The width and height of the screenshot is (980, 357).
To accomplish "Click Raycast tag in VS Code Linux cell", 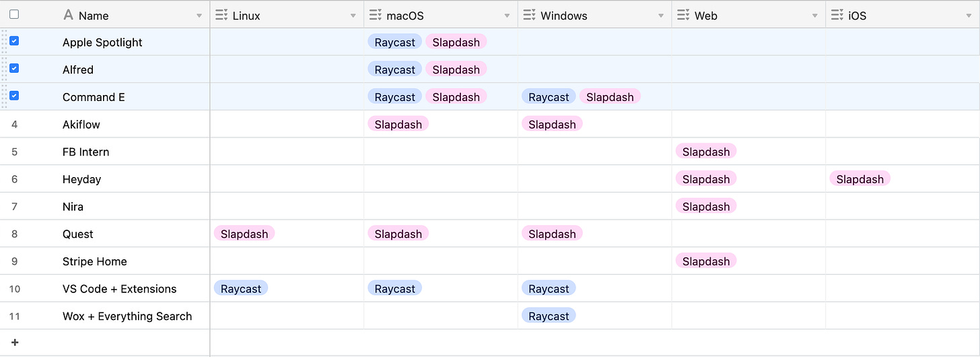I will click(x=241, y=289).
